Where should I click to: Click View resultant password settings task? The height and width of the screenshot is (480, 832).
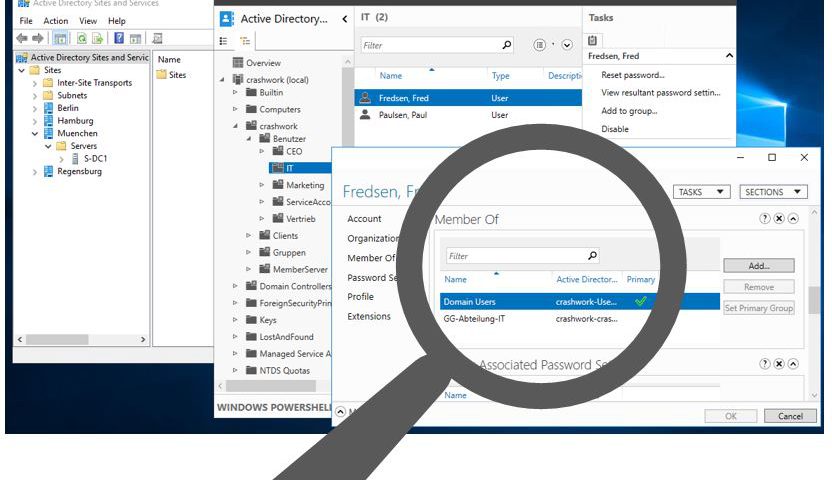coord(661,93)
